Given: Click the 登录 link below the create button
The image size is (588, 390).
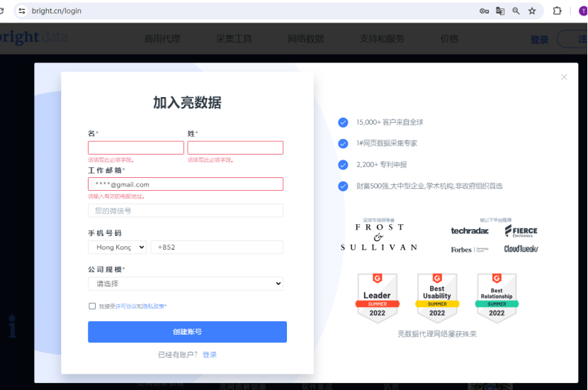Looking at the screenshot, I should pos(210,355).
